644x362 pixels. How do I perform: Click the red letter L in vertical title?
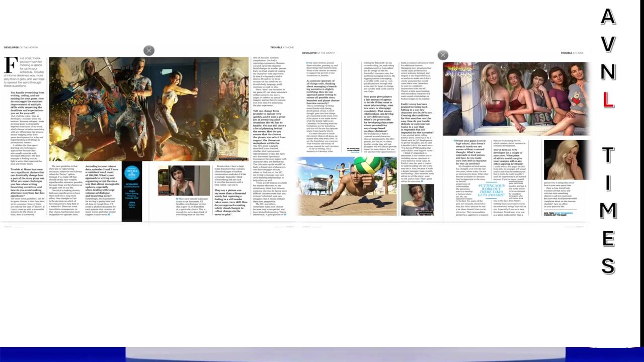click(608, 100)
